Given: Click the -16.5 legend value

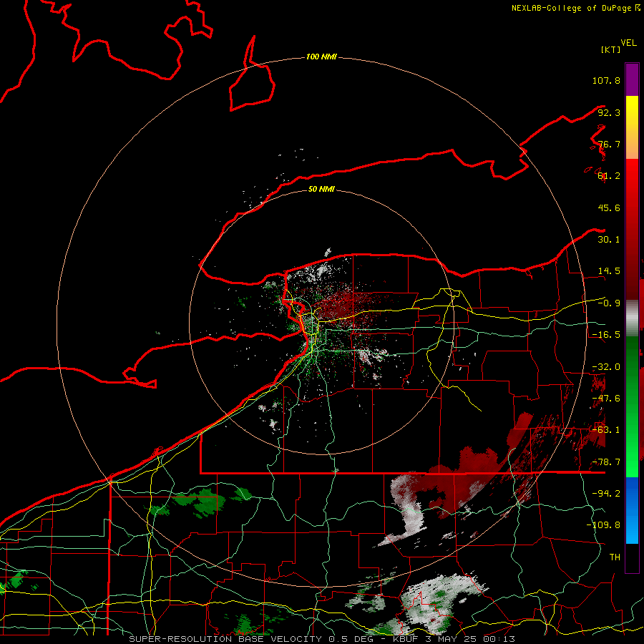Looking at the screenshot, I should [606, 335].
